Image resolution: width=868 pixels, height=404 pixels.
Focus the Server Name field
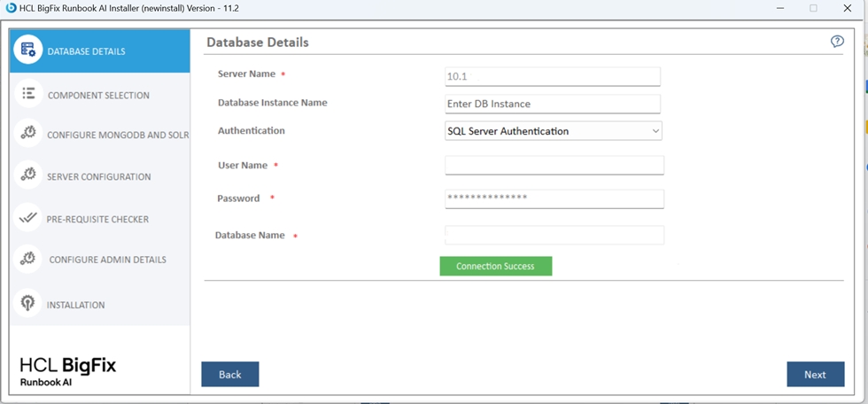(553, 76)
